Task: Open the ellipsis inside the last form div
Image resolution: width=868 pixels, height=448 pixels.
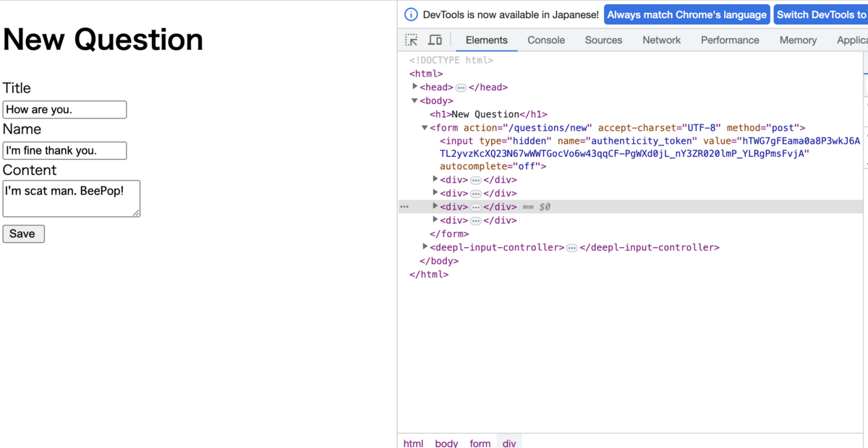Action: point(475,220)
